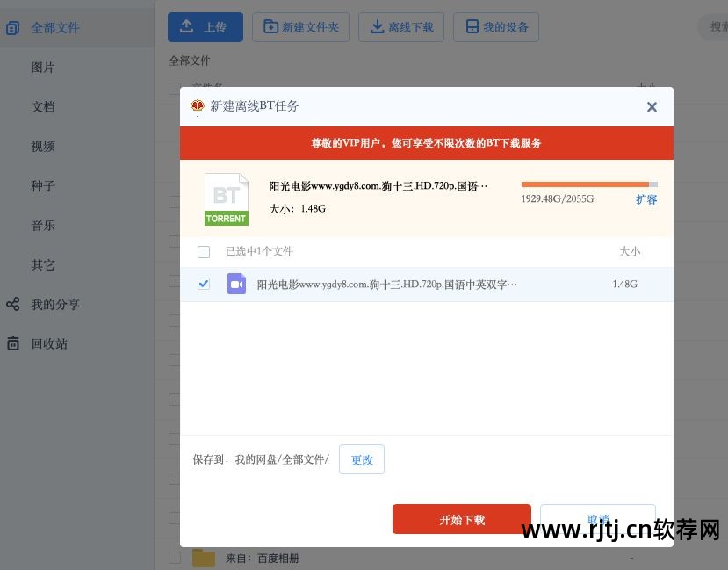Open the 视频 category in sidebar
The image size is (728, 570).
[x=43, y=147]
